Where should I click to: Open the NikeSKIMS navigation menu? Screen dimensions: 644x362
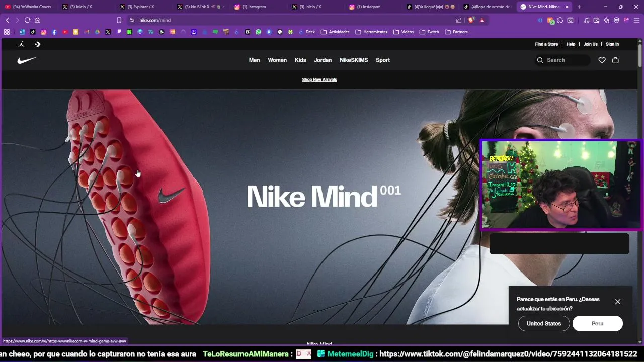pyautogui.click(x=354, y=60)
